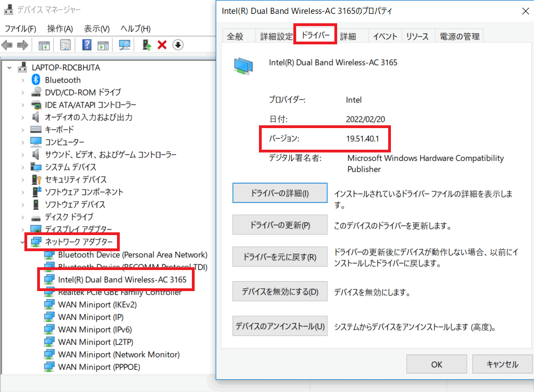Select the セキュリティ デバイス icon
The height and width of the screenshot is (392, 534).
coord(36,179)
